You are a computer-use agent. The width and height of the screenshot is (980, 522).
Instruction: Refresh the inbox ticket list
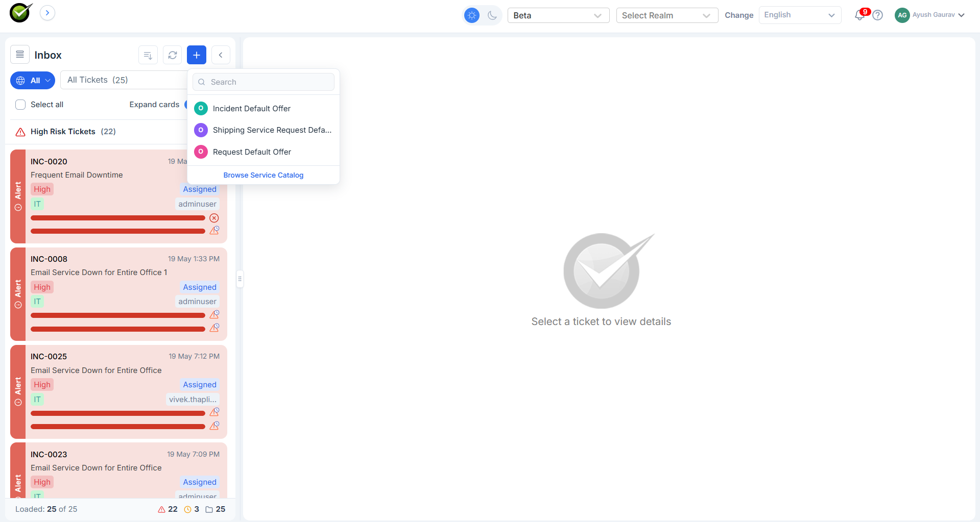click(173, 55)
